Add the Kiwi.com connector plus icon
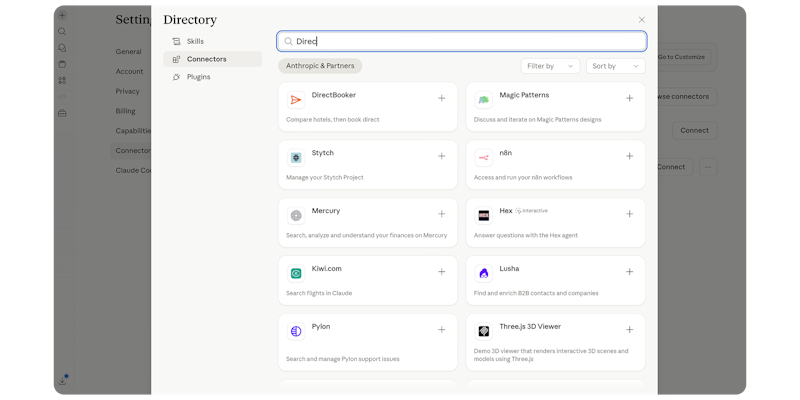The image size is (800, 400). (x=442, y=272)
